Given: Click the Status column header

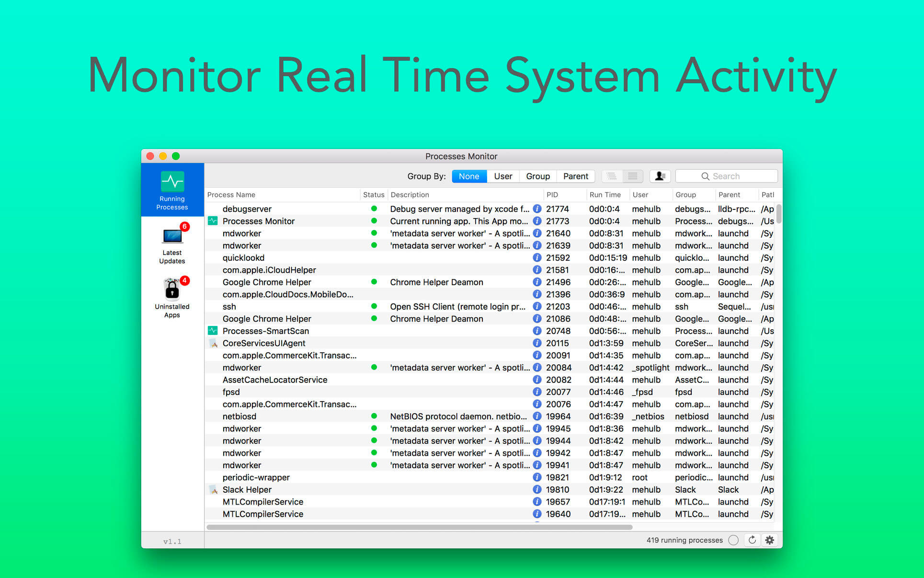Looking at the screenshot, I should [x=371, y=195].
